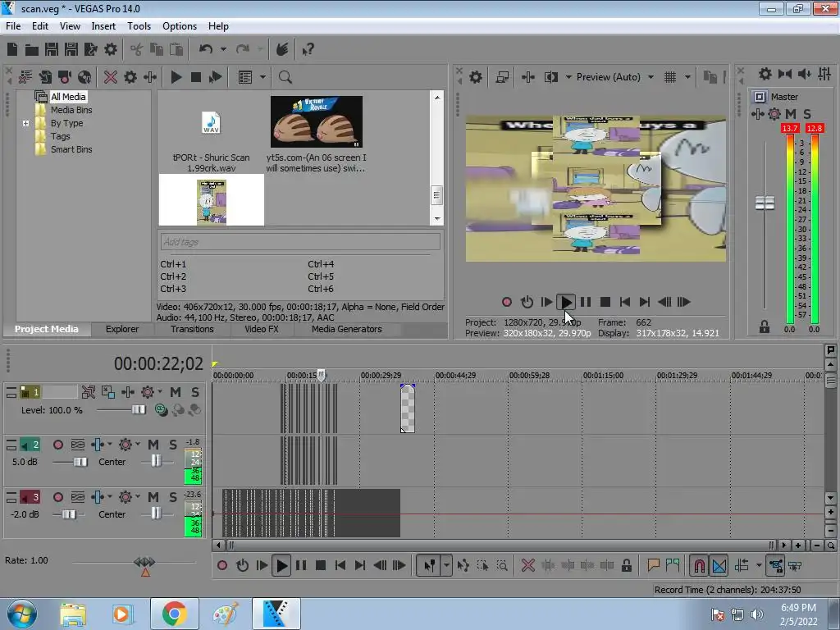Open the Insert menu
Screen dimensions: 840x630
click(103, 26)
